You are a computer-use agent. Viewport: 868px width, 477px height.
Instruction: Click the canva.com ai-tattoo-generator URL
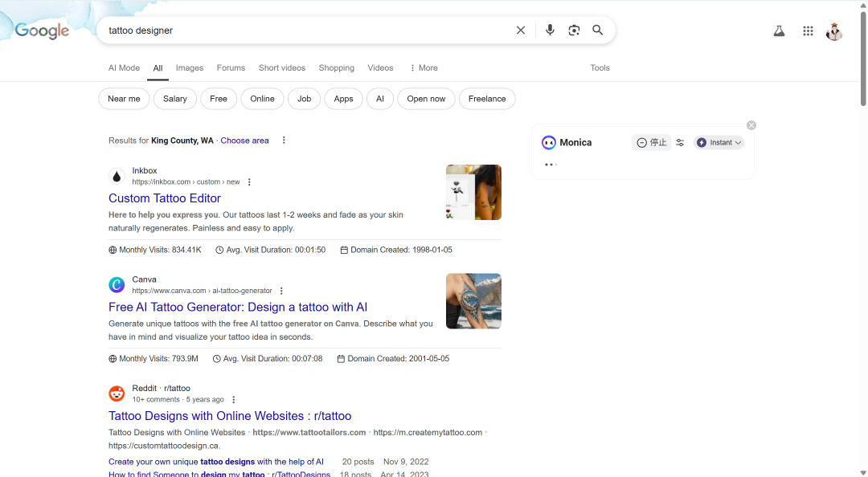(202, 291)
